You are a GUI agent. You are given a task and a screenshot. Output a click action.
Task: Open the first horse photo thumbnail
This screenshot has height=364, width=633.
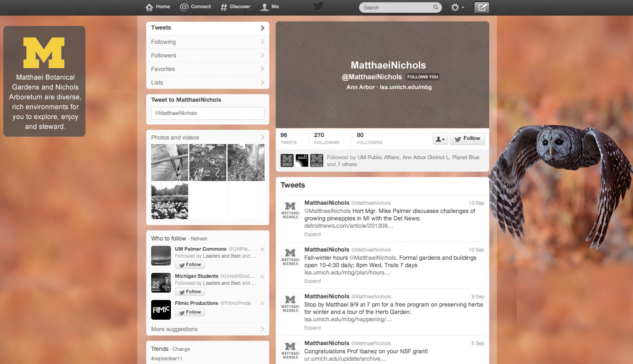coord(170,163)
